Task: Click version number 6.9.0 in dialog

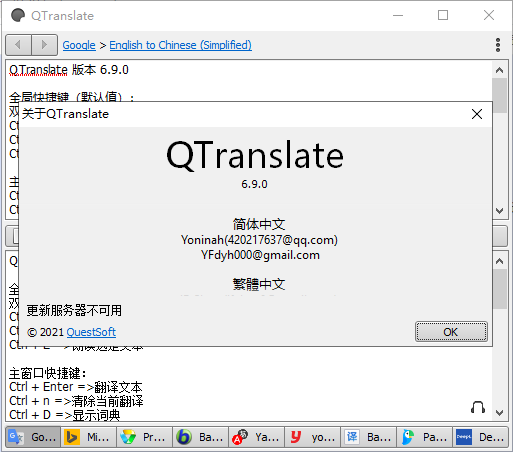Action: (x=254, y=184)
